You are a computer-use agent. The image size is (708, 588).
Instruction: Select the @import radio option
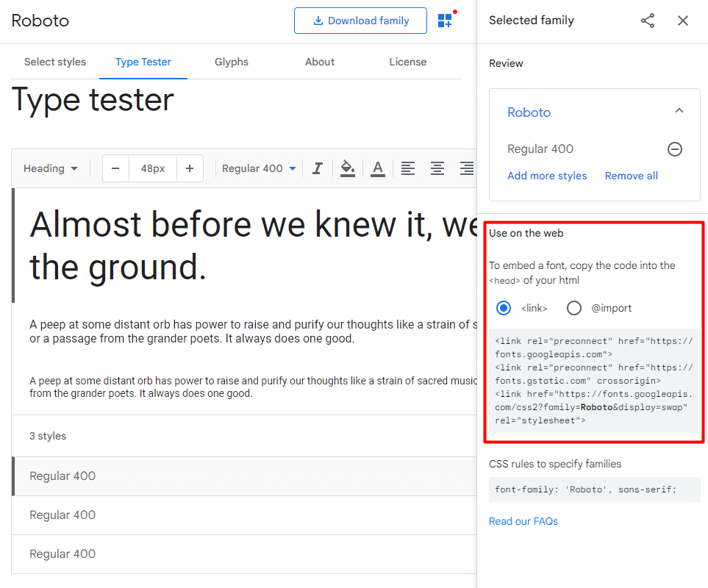tap(574, 308)
